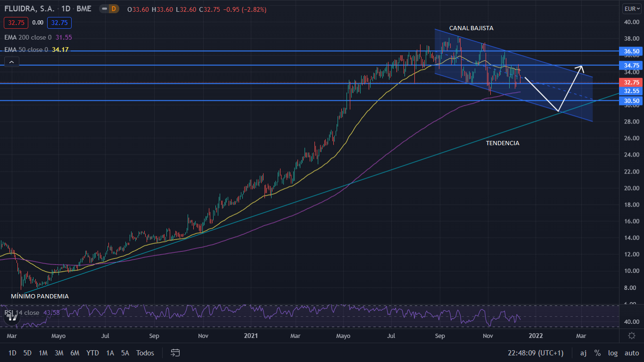Click the FLUIDRA, S.A. symbol title
644x362 pixels.
point(29,9)
